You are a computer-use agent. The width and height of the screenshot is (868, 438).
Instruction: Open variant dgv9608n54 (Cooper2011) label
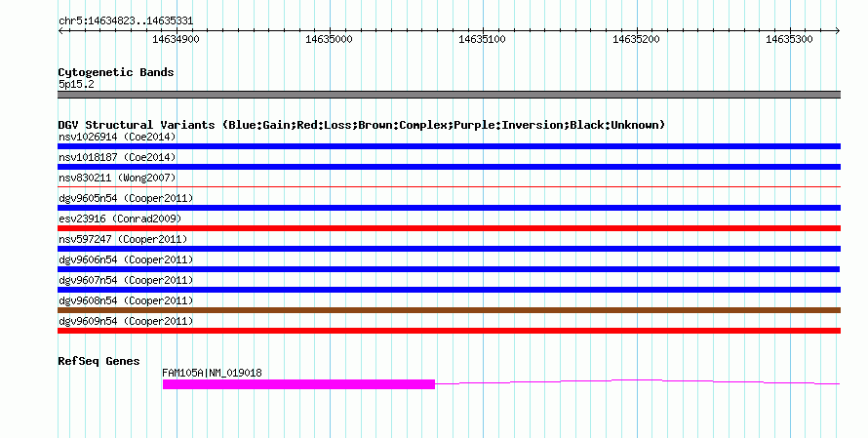(x=126, y=300)
